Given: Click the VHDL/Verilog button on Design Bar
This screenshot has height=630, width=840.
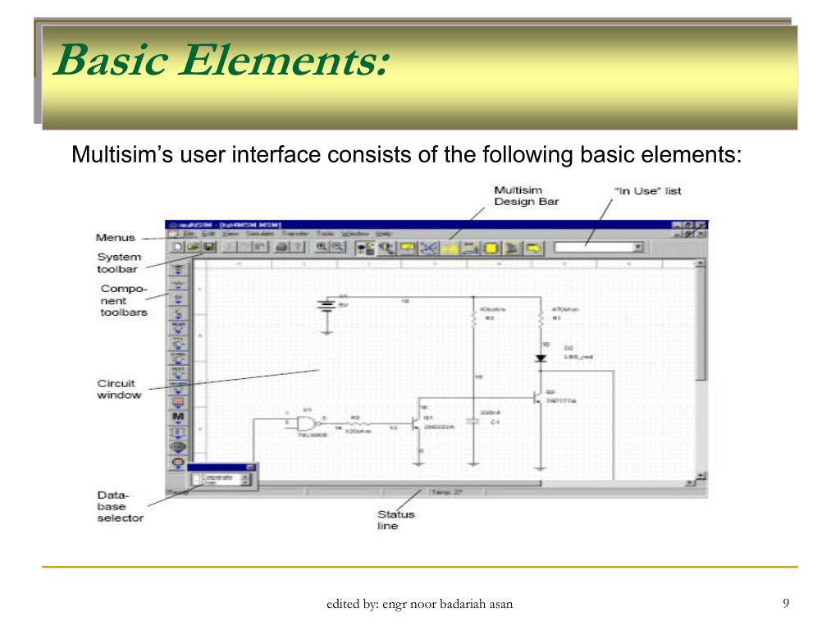Looking at the screenshot, I should (491, 248).
